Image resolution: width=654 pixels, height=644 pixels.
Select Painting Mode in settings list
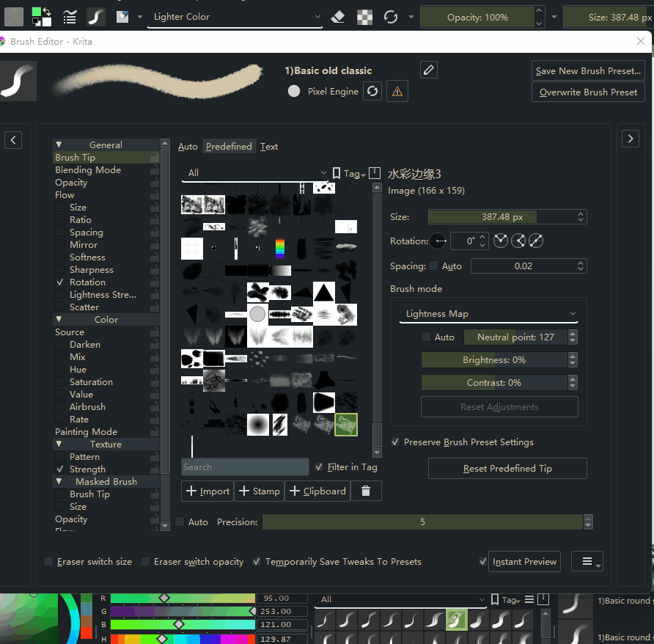click(x=87, y=431)
